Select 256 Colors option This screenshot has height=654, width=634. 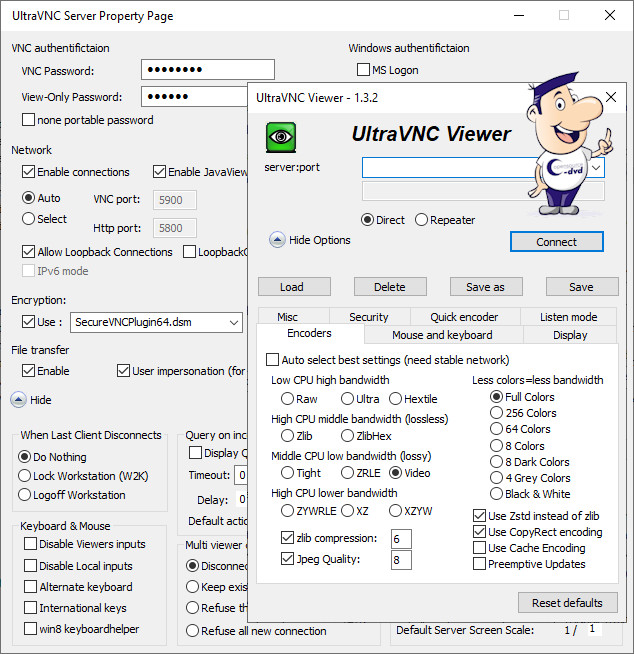tap(497, 413)
